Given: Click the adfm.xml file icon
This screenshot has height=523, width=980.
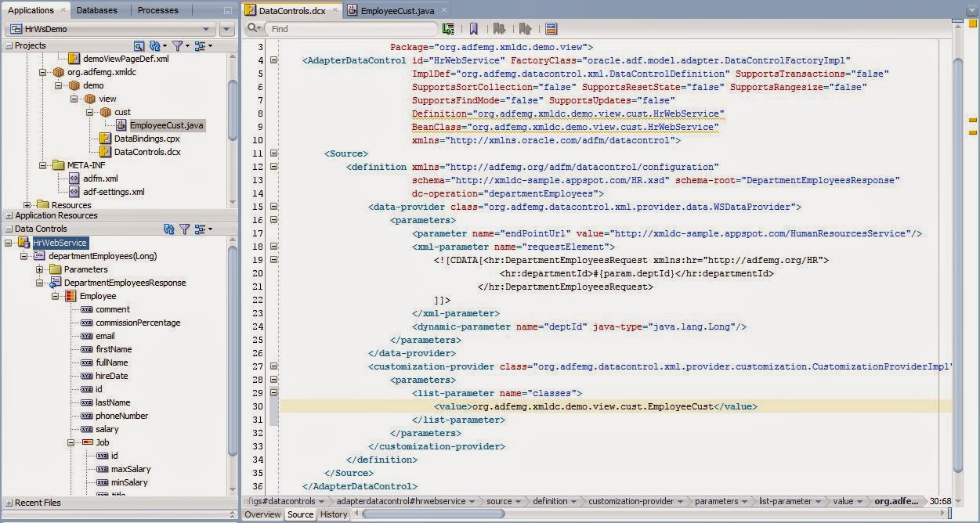Looking at the screenshot, I should (x=74, y=179).
